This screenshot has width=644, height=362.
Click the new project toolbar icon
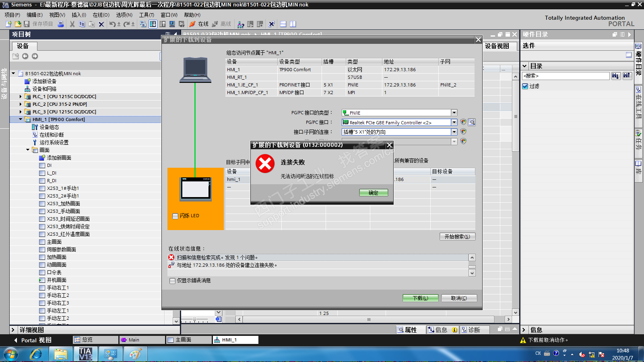pos(8,24)
